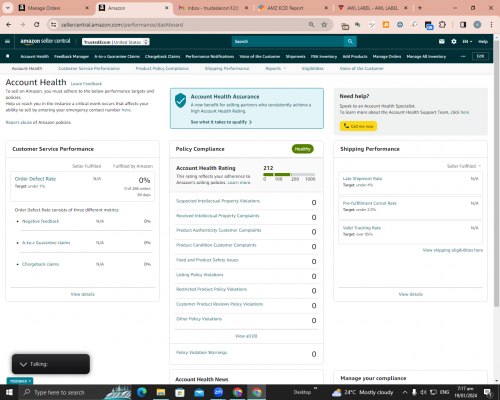Open Suspected Intellectual Property Violations link

[218, 201]
